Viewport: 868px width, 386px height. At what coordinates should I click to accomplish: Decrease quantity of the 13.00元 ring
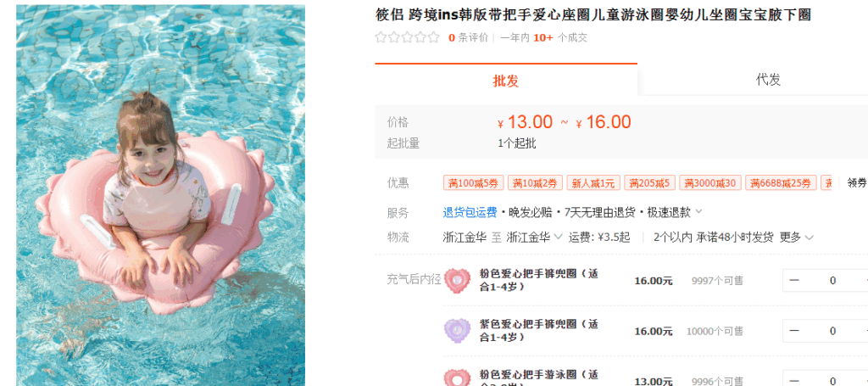[793, 381]
